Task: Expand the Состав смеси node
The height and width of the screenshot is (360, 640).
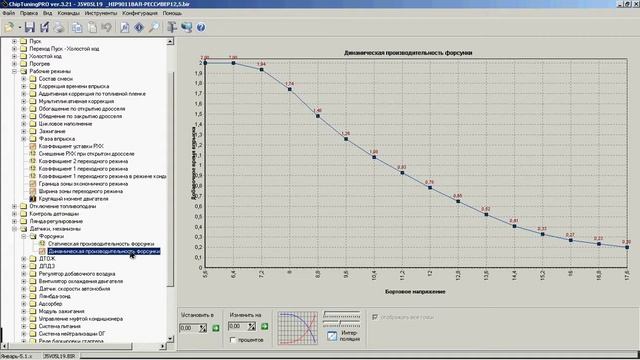Action: (24, 79)
